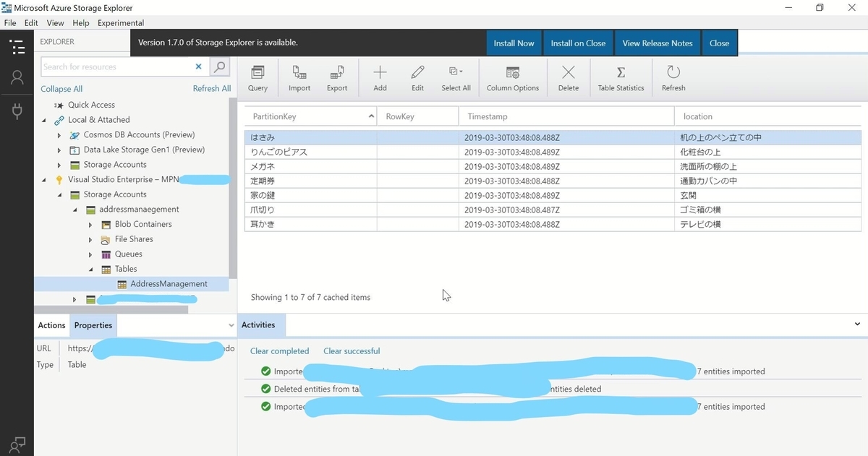
Task: Sort by the PartitionKey column header
Action: 310,116
